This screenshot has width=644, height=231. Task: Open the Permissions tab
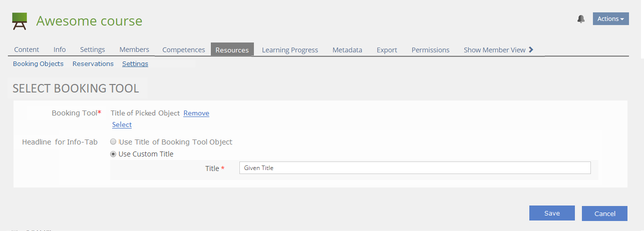coord(430,50)
